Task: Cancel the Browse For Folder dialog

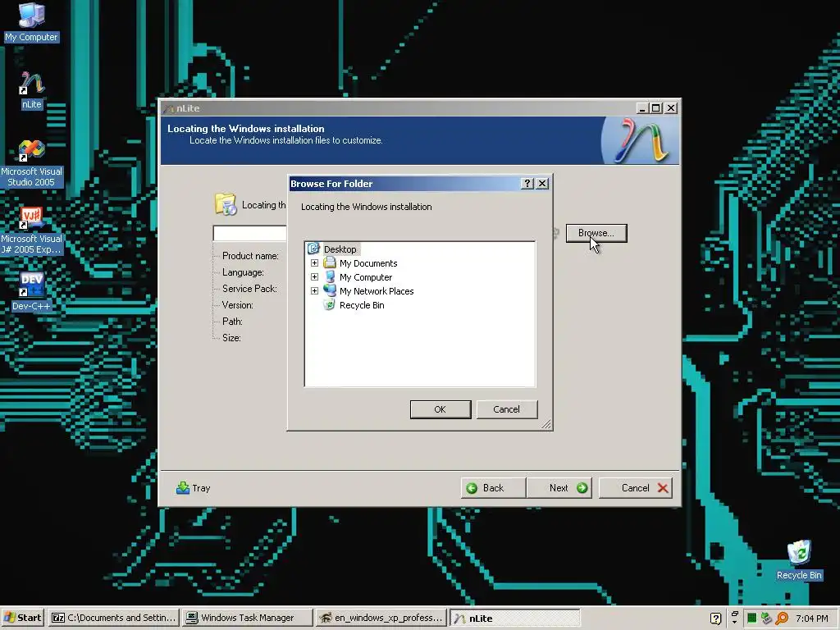Action: click(x=507, y=409)
